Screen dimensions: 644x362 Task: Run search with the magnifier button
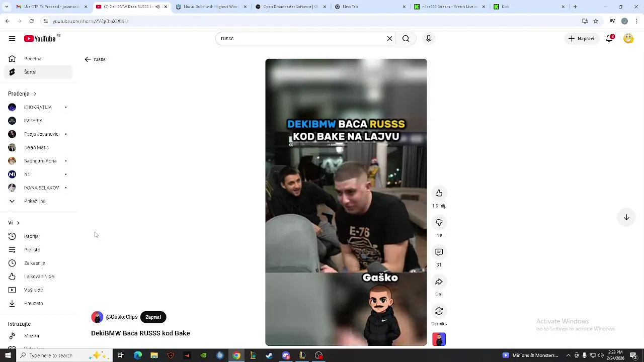406,39
